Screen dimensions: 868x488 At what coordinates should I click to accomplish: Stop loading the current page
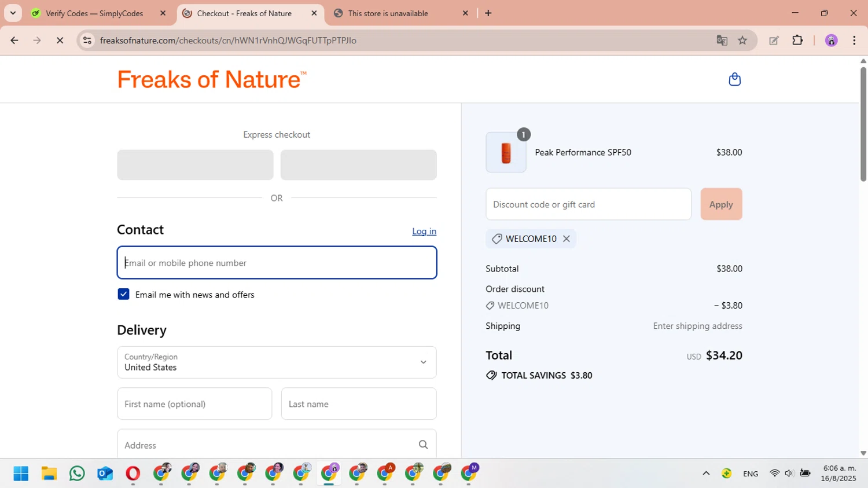click(60, 41)
